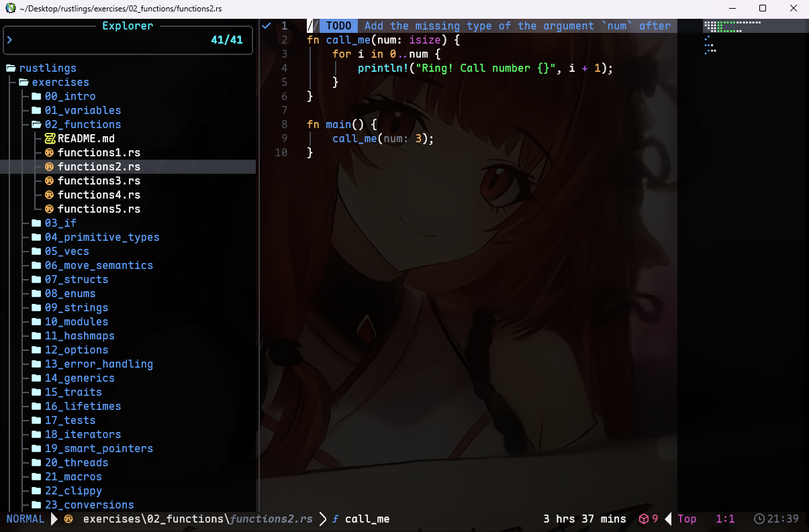
Task: Click the open folder icon beside rustlings
Action: (x=11, y=68)
